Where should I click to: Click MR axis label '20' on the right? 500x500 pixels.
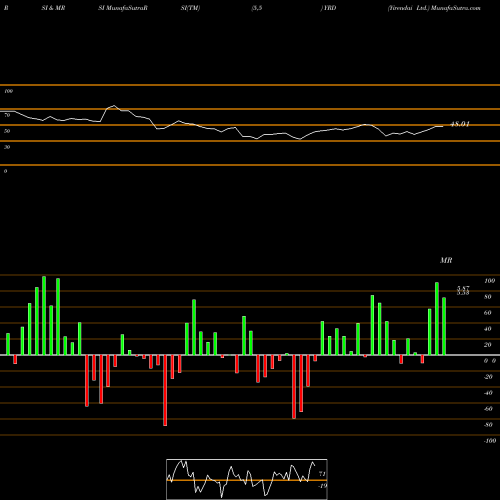[488, 345]
